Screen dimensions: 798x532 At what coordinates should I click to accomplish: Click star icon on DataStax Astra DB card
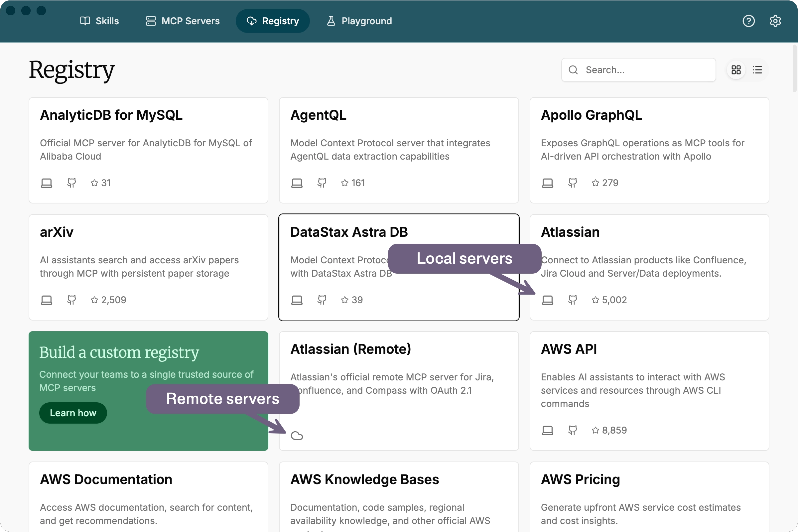click(x=345, y=300)
